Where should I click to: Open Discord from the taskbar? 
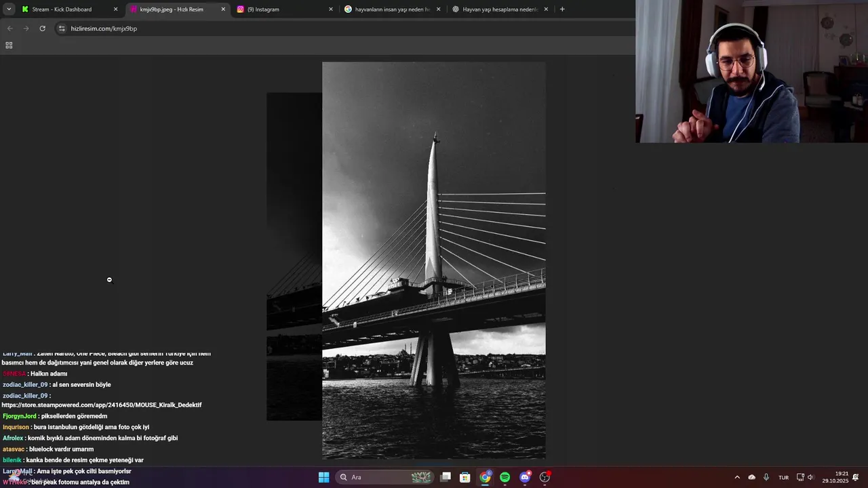525,477
